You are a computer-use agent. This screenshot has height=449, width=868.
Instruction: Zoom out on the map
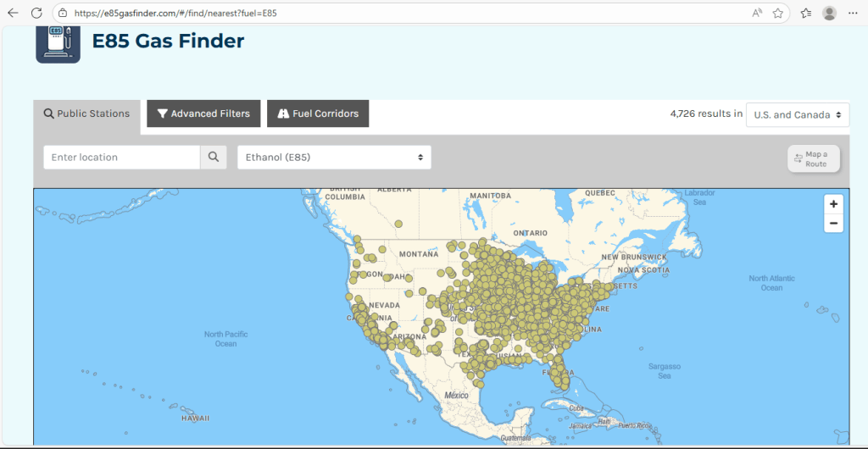point(834,224)
